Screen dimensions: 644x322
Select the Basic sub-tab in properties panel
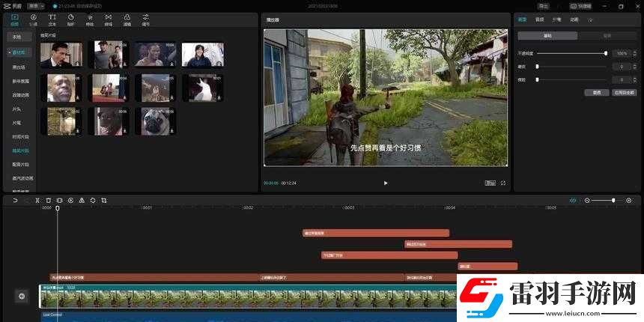coord(547,36)
